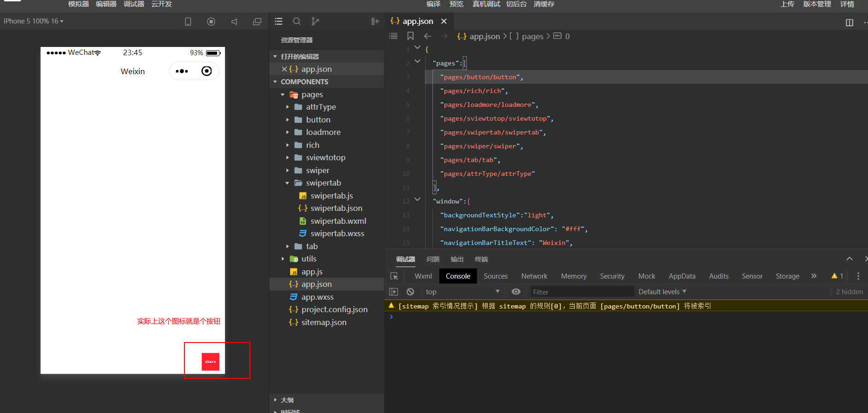Toggle the eye icon for live expressions
Viewport: 868px width, 413px height.
[x=516, y=291]
